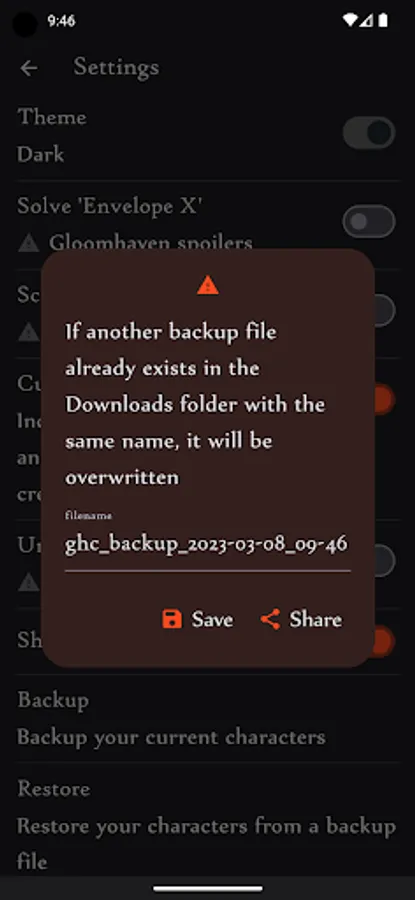
Task: Toggle the Dark theme switch
Action: point(369,134)
